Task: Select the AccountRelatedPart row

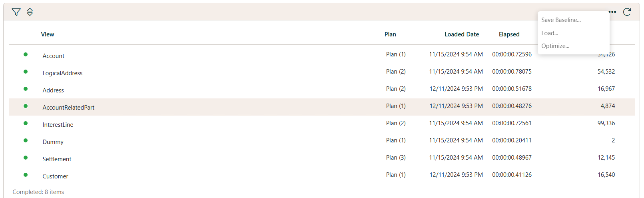Action: [68, 108]
